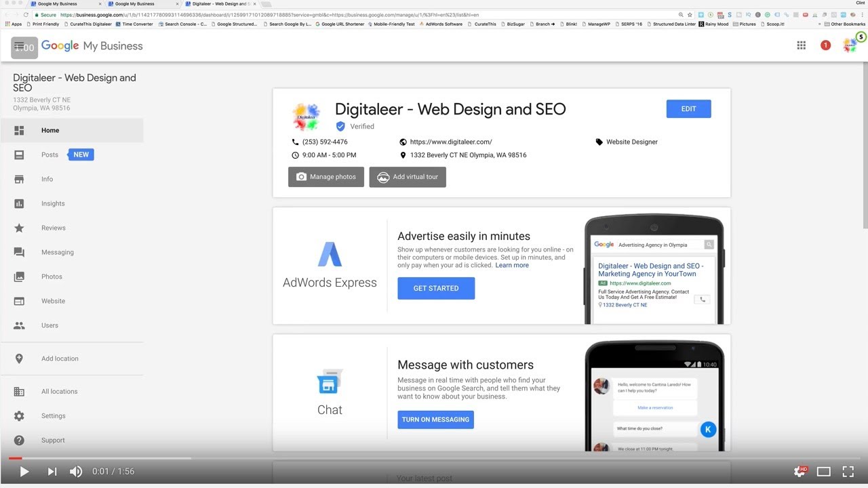Image resolution: width=868 pixels, height=488 pixels.
Task: Click the Photos sidebar icon
Action: coord(19,277)
